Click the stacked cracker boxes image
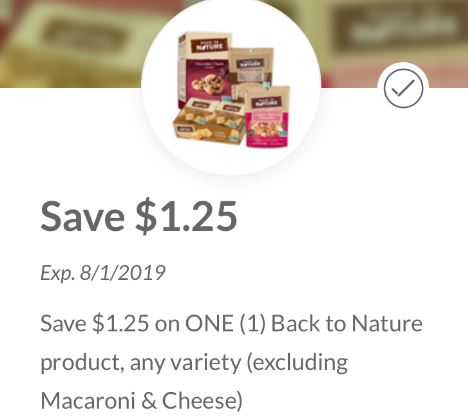468x420 pixels. point(209,122)
